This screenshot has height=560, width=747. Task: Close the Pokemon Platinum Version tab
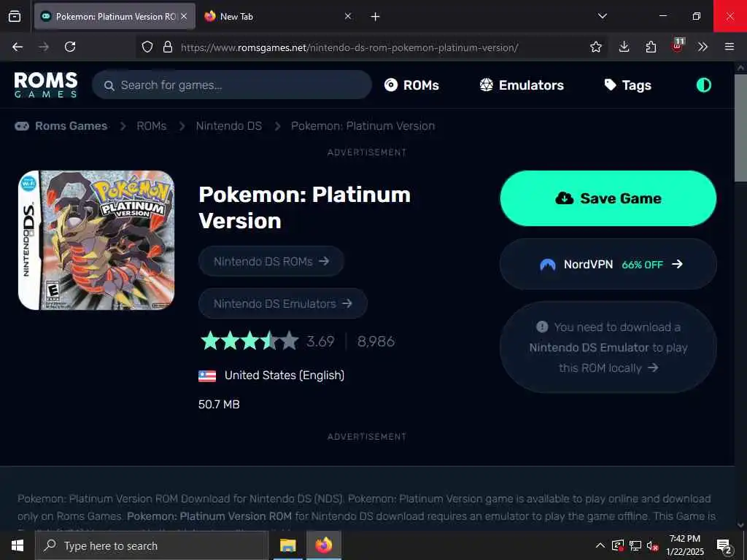(x=184, y=16)
